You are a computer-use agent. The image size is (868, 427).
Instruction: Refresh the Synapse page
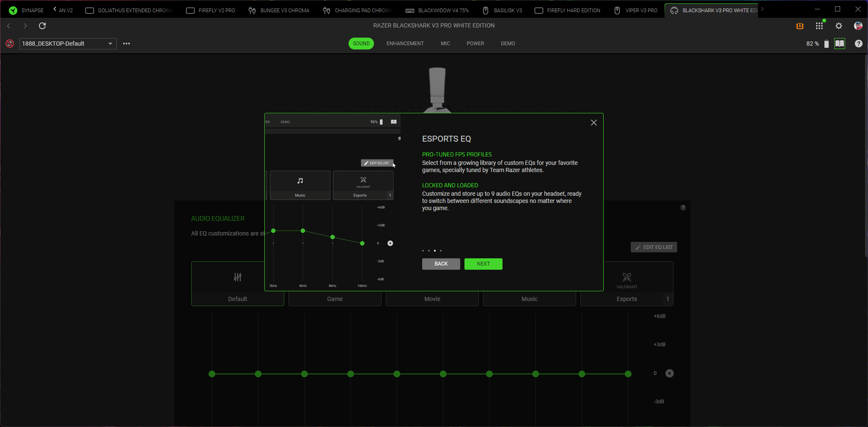click(x=42, y=26)
